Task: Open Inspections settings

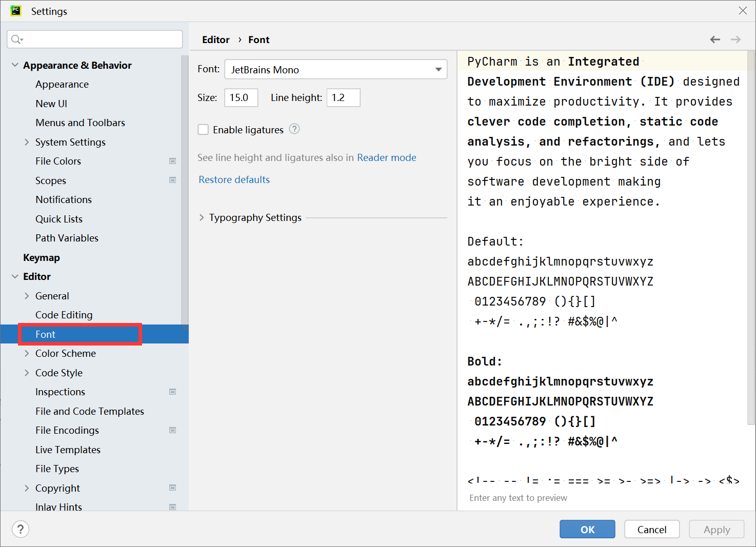Action: click(61, 392)
